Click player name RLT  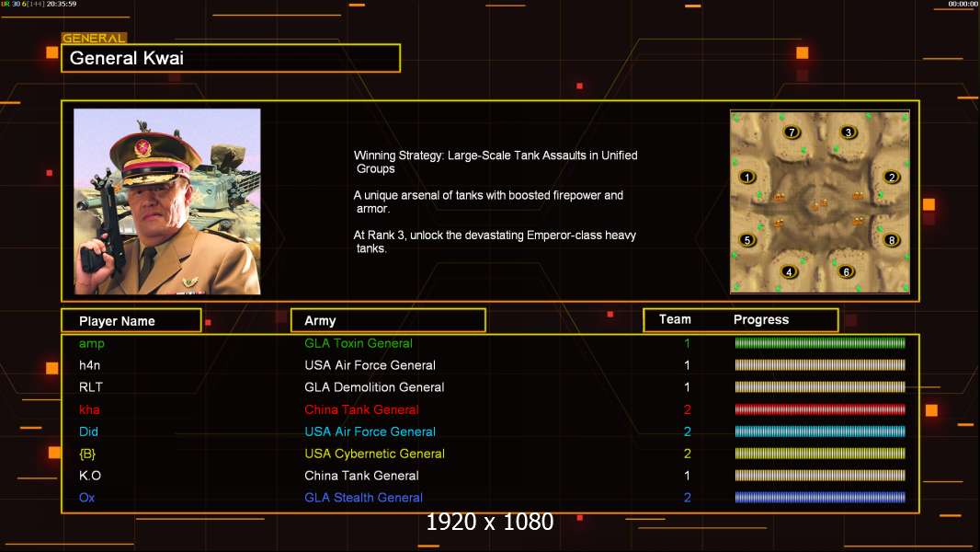(91, 387)
